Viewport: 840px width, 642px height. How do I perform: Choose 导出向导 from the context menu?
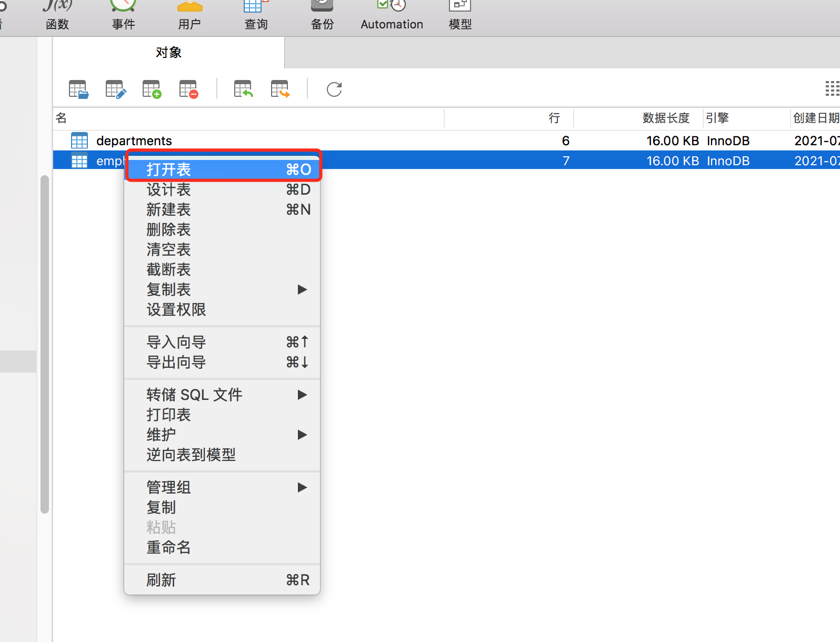(222, 362)
